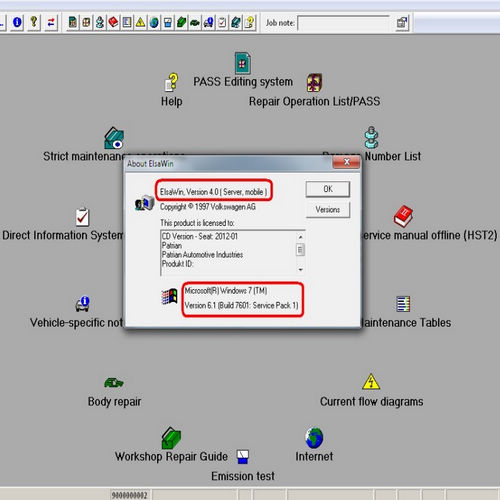The image size is (500, 500).
Task: Click OK in About ElsaWin dialog
Action: 328,189
